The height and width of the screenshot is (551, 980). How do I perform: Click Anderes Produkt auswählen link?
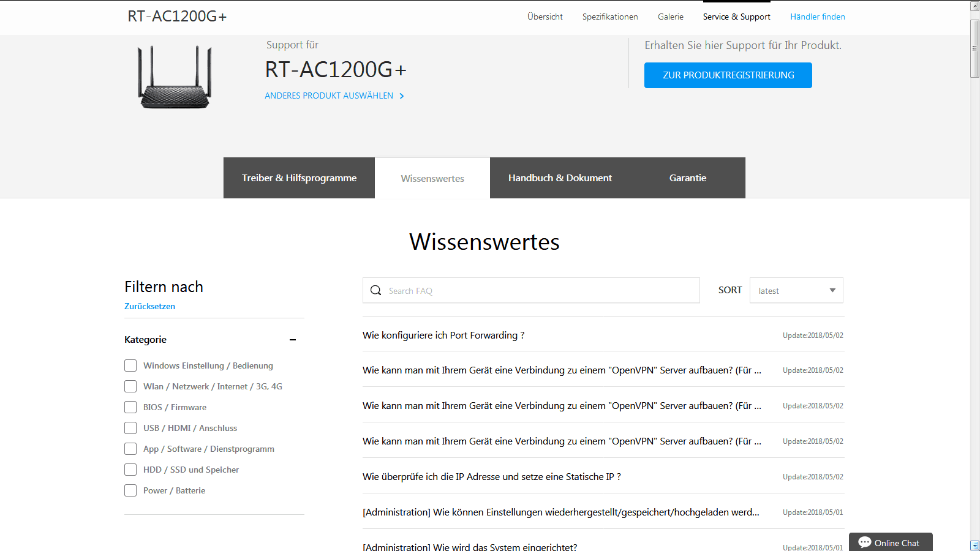point(329,96)
